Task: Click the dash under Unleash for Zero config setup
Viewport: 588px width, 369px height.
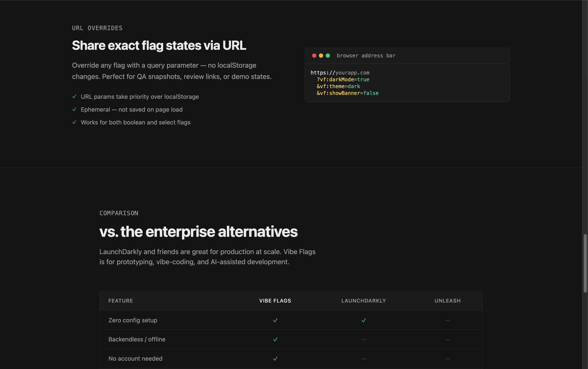Action: pos(447,320)
